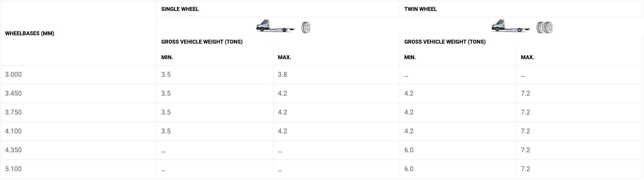Select 7.2 max weight for 5.100 wheelbase
644x180 pixels.
pyautogui.click(x=526, y=169)
